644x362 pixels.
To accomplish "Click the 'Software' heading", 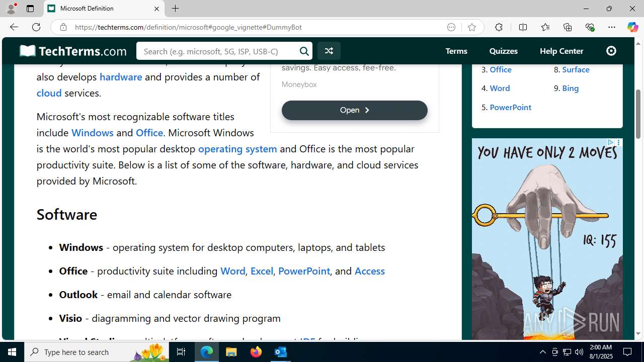I will 66,214.
